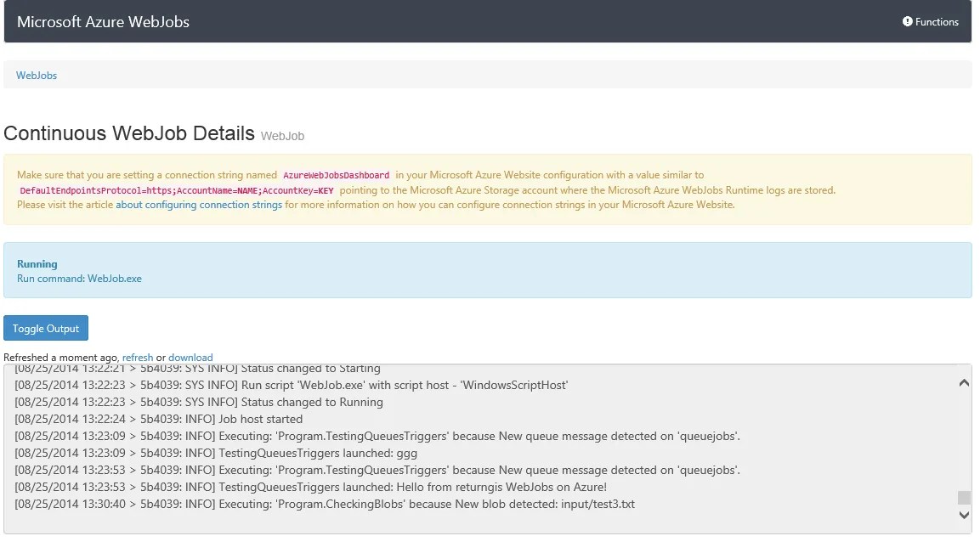Click the log scrollbar up arrow
Viewport: 980px width, 553px height.
(x=964, y=382)
